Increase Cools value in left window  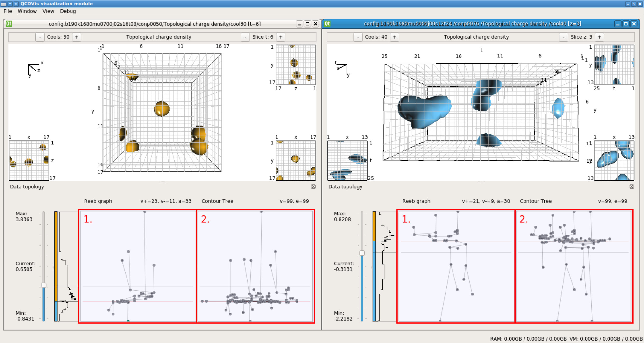point(77,37)
